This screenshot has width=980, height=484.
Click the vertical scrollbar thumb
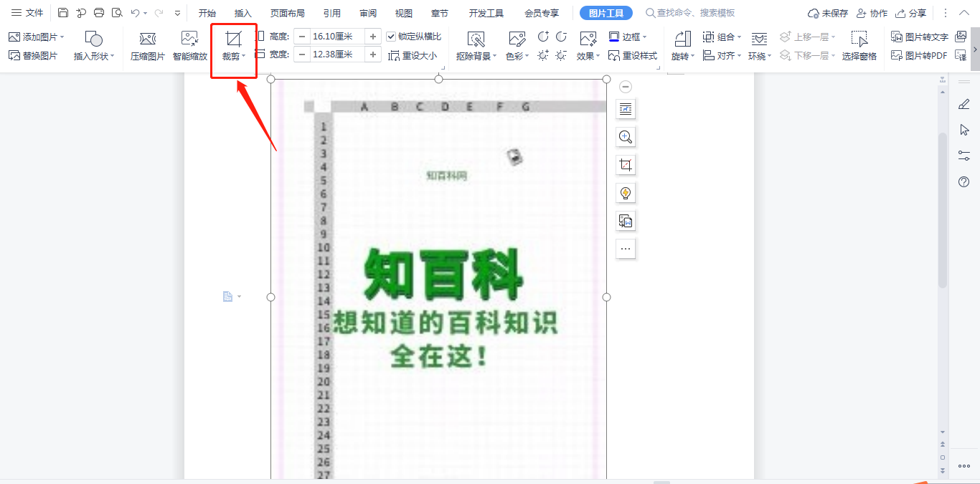943,209
